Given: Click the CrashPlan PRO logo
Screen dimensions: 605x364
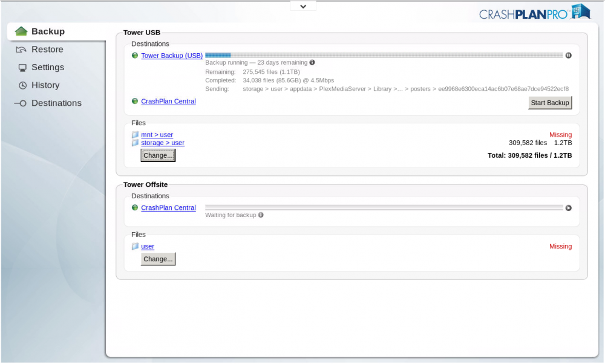Looking at the screenshot, I should [x=535, y=12].
